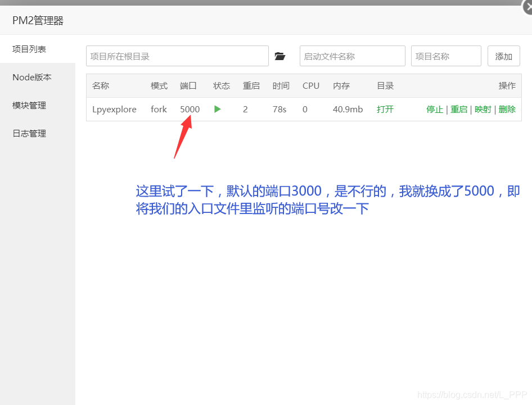The image size is (532, 405).
Task: Click 映射 to map the Lpyexplore project
Action: coord(483,110)
